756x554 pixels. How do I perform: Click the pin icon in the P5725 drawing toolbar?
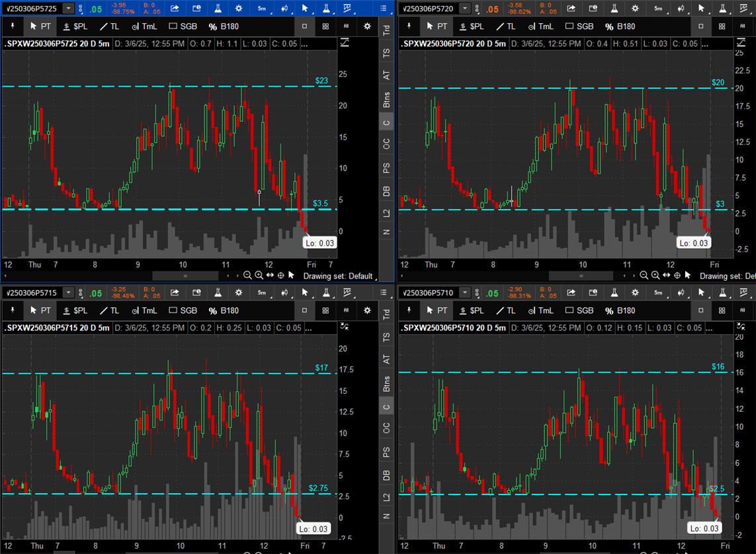point(11,26)
